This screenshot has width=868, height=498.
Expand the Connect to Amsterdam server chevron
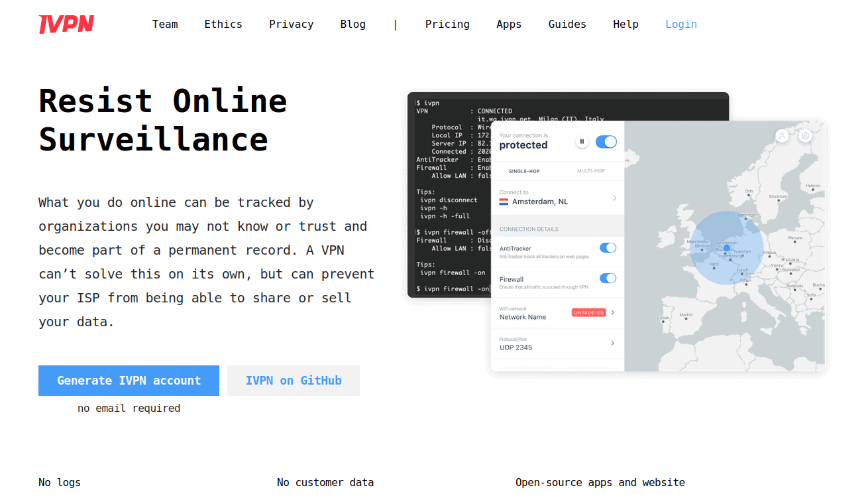click(x=614, y=198)
